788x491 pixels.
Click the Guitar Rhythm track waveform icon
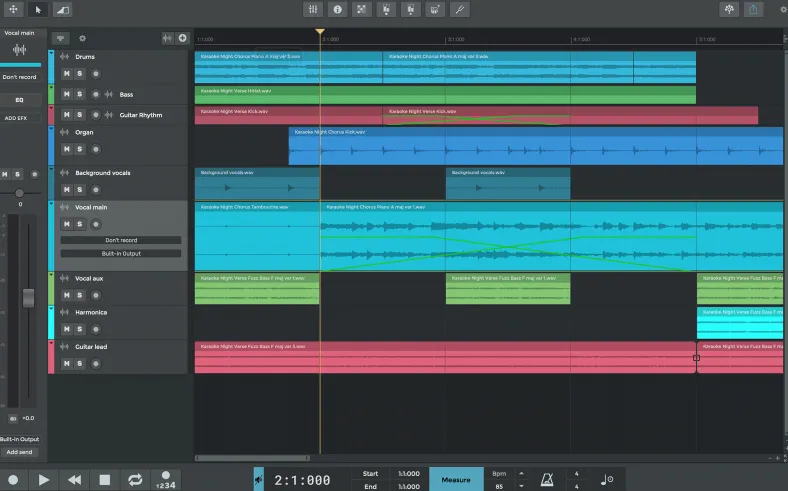coord(109,115)
